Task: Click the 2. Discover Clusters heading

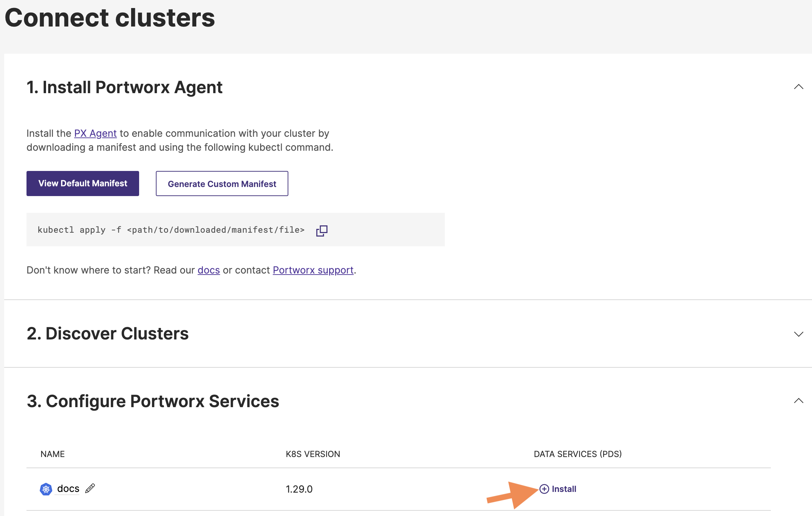Action: coord(108,334)
